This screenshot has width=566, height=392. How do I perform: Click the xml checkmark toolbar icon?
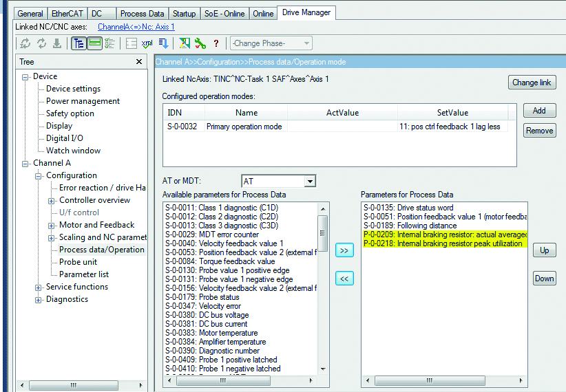[147, 43]
